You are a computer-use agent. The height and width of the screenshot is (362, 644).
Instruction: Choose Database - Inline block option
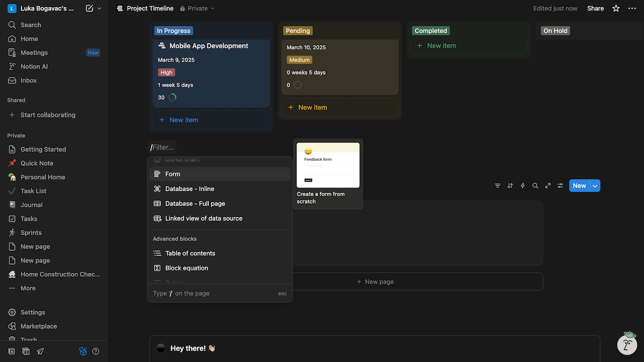pos(189,189)
